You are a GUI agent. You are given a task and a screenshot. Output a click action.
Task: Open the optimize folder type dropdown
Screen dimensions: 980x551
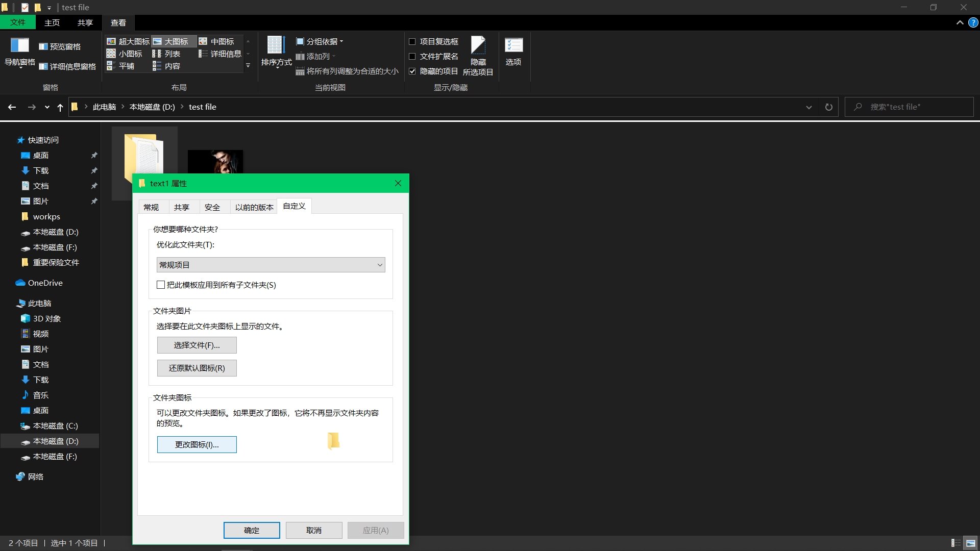(x=271, y=265)
